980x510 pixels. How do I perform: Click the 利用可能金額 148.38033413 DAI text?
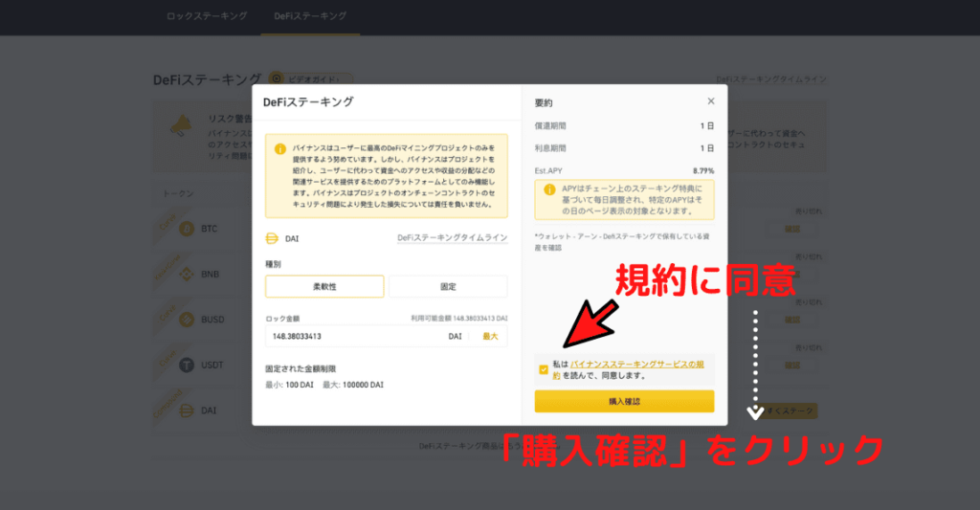(x=458, y=318)
